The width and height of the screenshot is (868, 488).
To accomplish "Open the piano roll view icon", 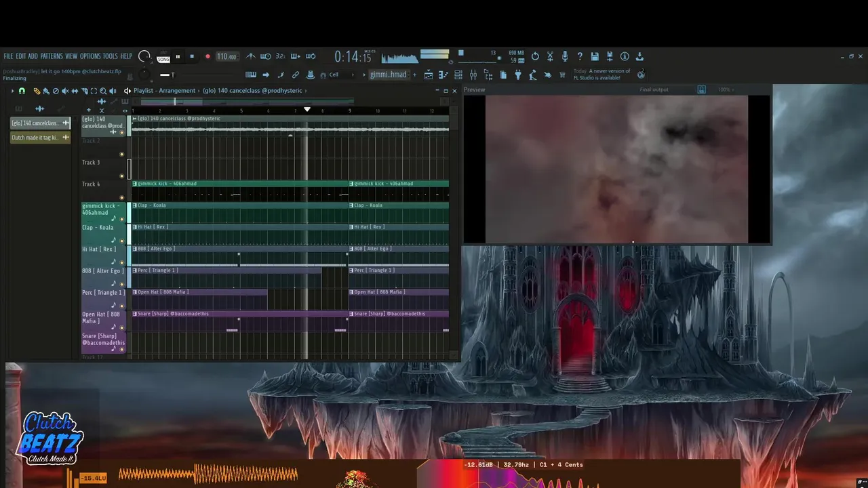I will [443, 75].
